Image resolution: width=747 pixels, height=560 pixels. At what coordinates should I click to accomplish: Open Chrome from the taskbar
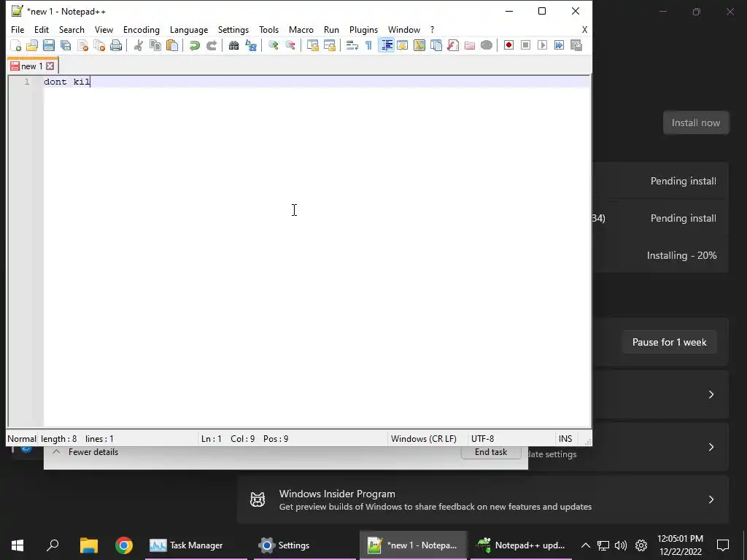124,545
